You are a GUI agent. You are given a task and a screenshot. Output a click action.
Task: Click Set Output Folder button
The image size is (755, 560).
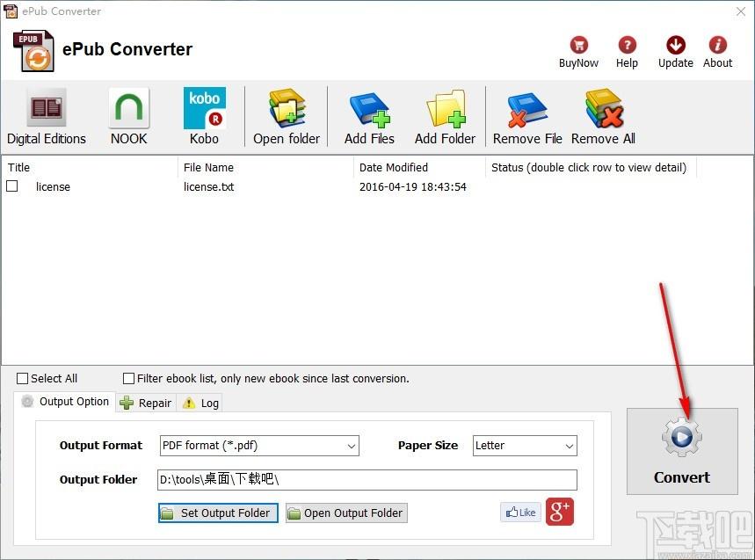click(x=218, y=513)
